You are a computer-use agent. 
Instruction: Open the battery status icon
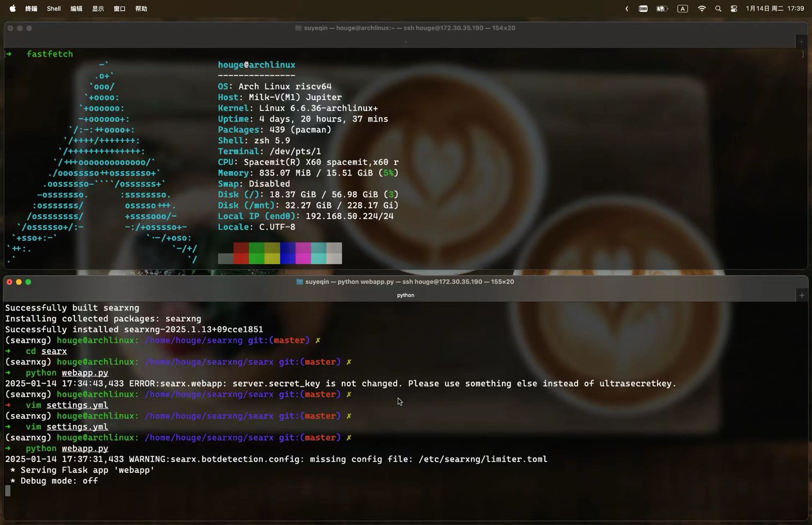coord(662,9)
